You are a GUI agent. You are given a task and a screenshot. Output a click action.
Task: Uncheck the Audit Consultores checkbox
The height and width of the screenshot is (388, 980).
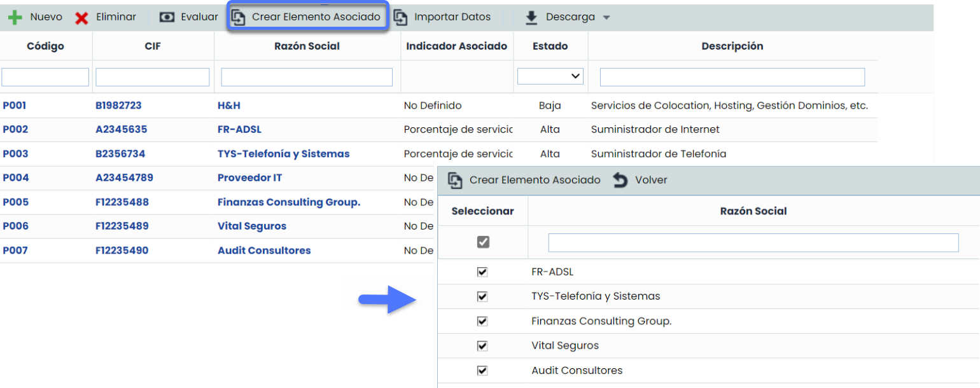point(482,371)
